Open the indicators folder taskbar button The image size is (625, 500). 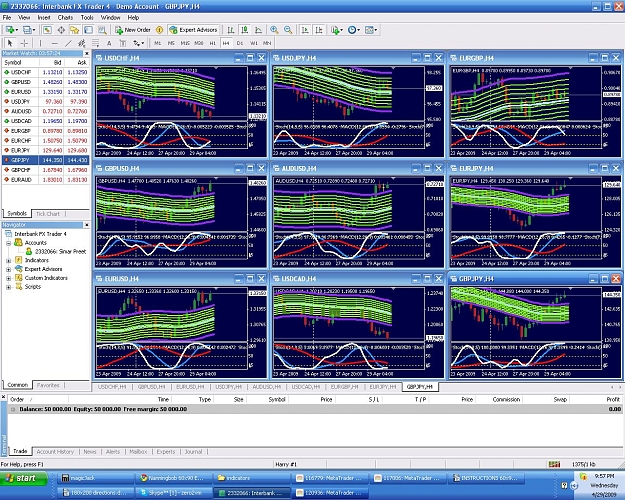(x=252, y=478)
